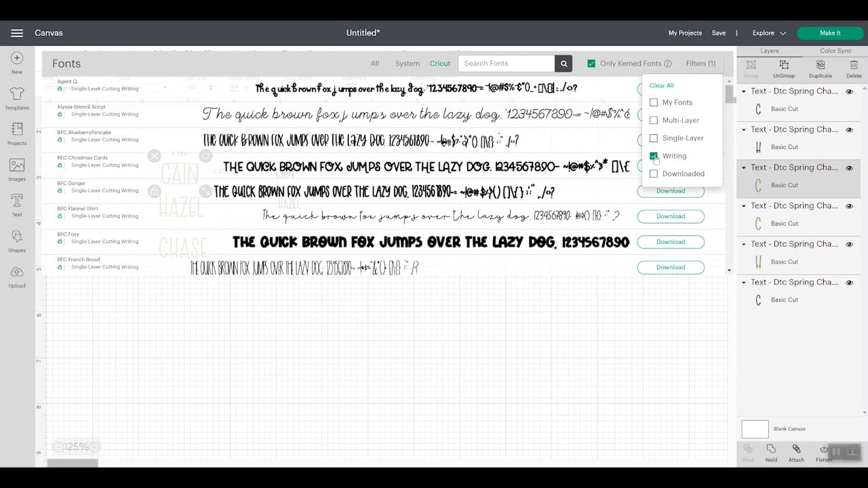Click the Delete trash icon
The width and height of the screenshot is (868, 488).
point(854,65)
